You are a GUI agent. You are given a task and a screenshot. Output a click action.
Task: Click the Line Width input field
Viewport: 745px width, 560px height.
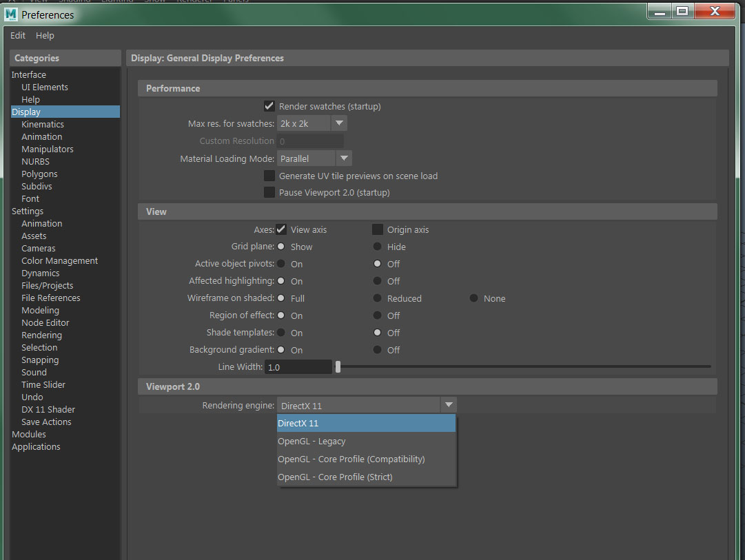[x=298, y=367]
